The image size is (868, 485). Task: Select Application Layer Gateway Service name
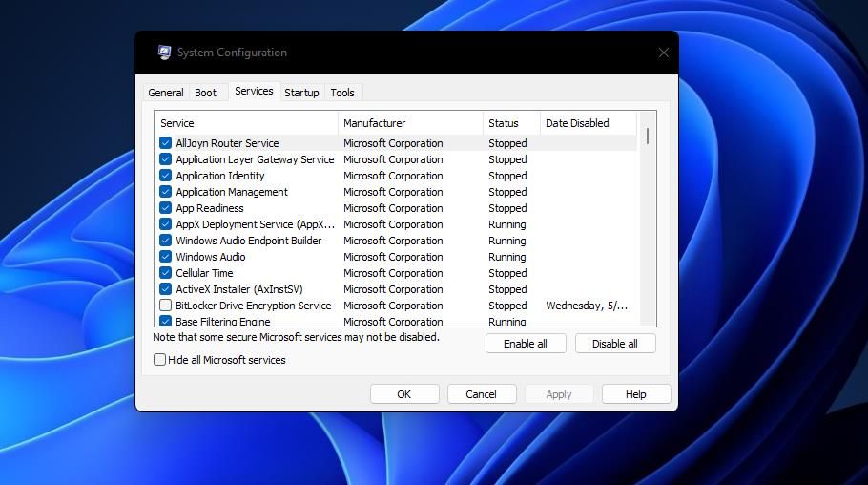(256, 159)
